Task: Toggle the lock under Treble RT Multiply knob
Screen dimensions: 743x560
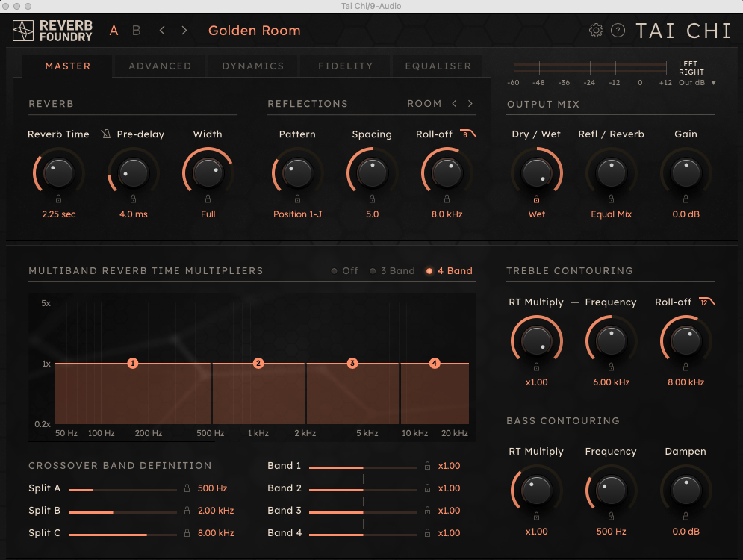Action: (536, 367)
